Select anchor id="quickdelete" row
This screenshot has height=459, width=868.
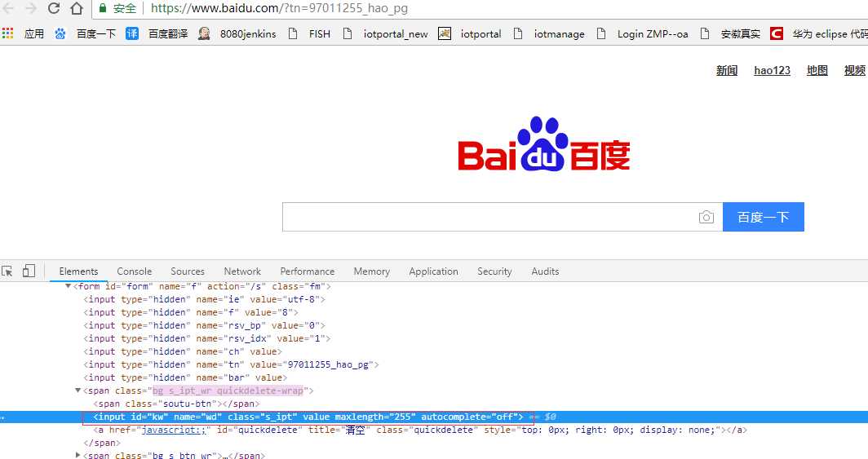pyautogui.click(x=420, y=430)
